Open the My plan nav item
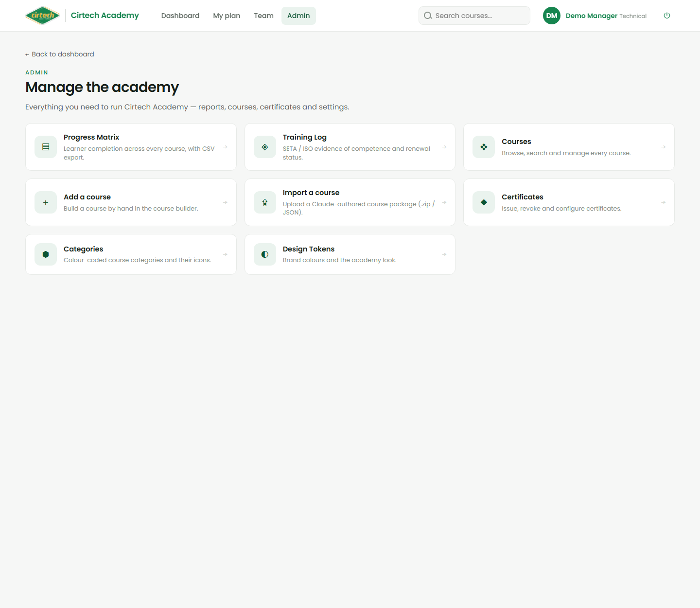 (x=227, y=16)
